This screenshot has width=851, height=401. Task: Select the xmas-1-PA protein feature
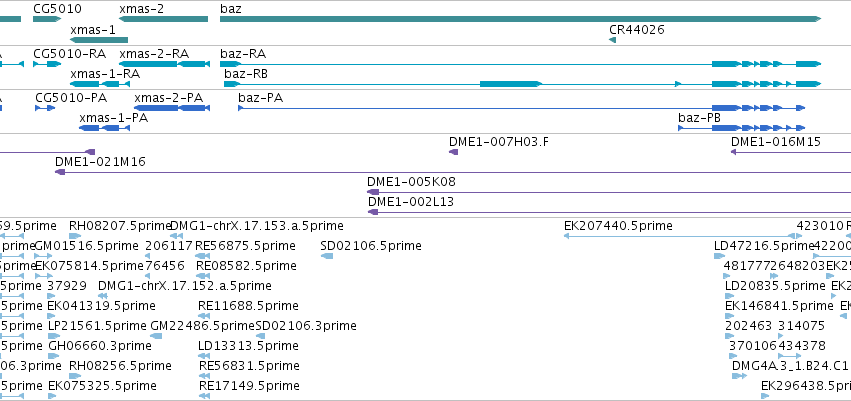104,128
